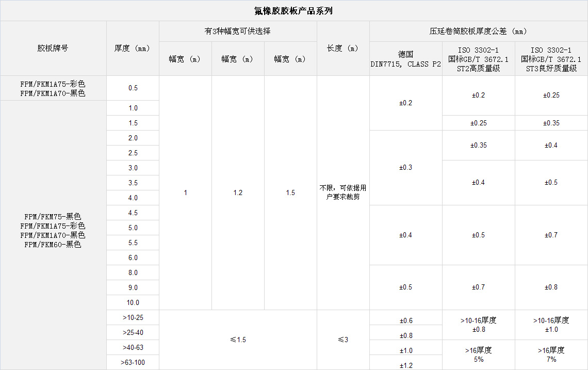Select the 有3种幅宽可供选择 header cell
The width and height of the screenshot is (588, 370).
click(238, 31)
